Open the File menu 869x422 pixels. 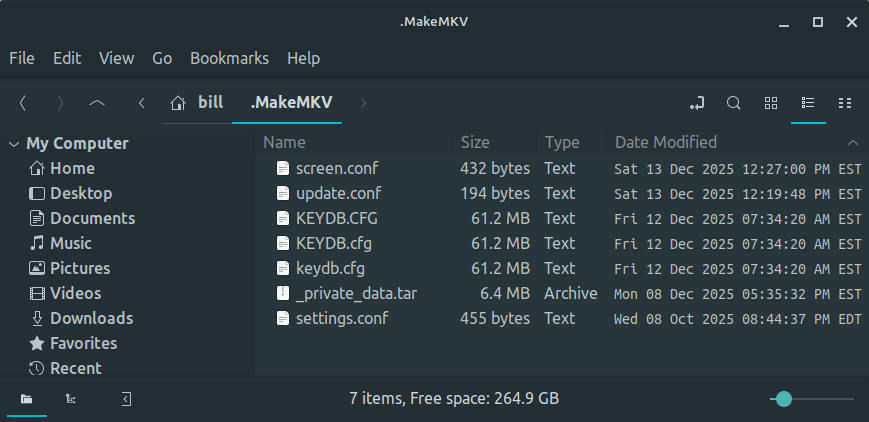coord(22,58)
